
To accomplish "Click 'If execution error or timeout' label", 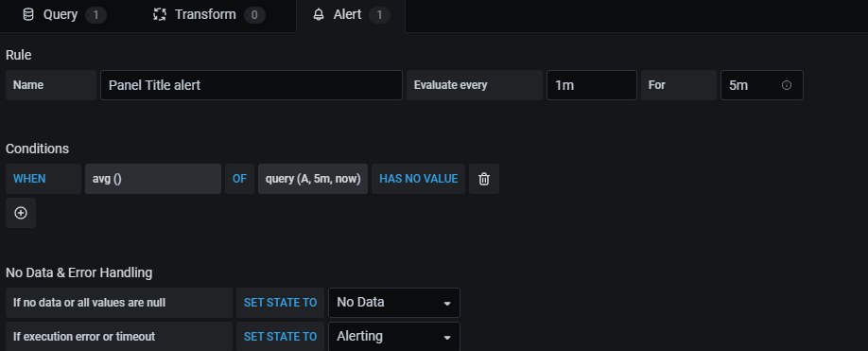I will [x=119, y=337].
